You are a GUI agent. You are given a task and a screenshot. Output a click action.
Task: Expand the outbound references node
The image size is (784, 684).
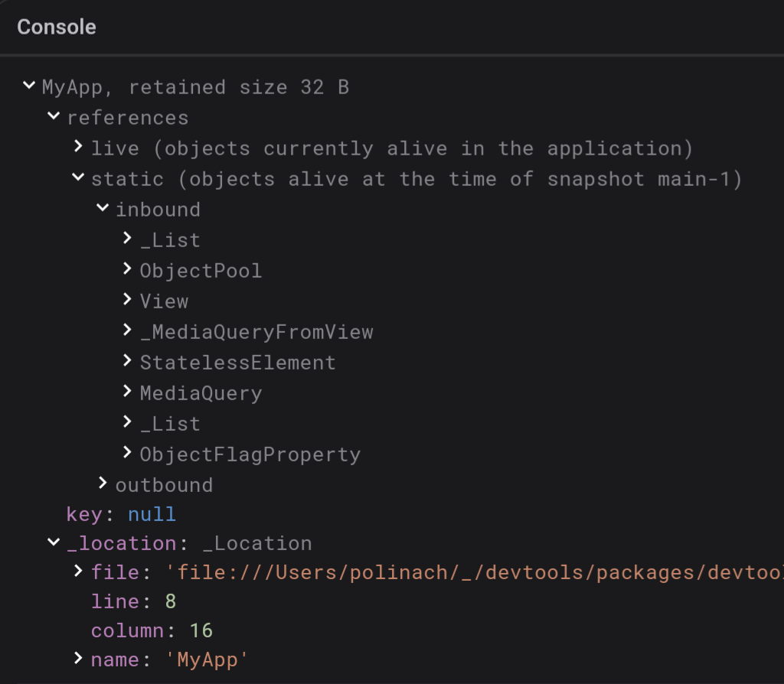click(x=103, y=482)
